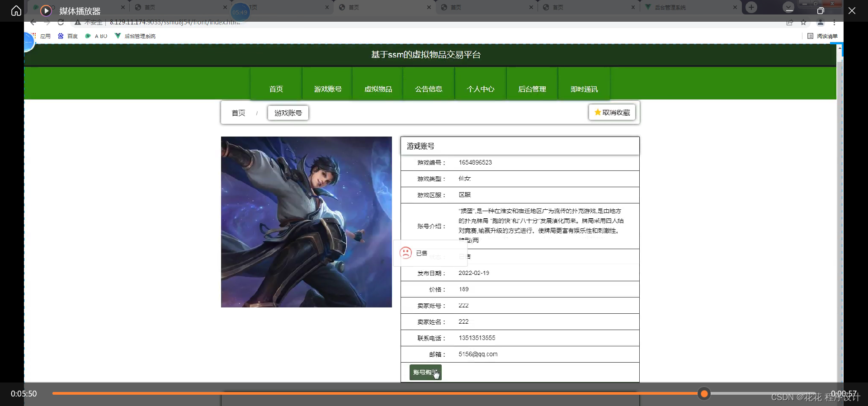Click the 账号购买 button
Image resolution: width=868 pixels, height=406 pixels.
click(425, 373)
